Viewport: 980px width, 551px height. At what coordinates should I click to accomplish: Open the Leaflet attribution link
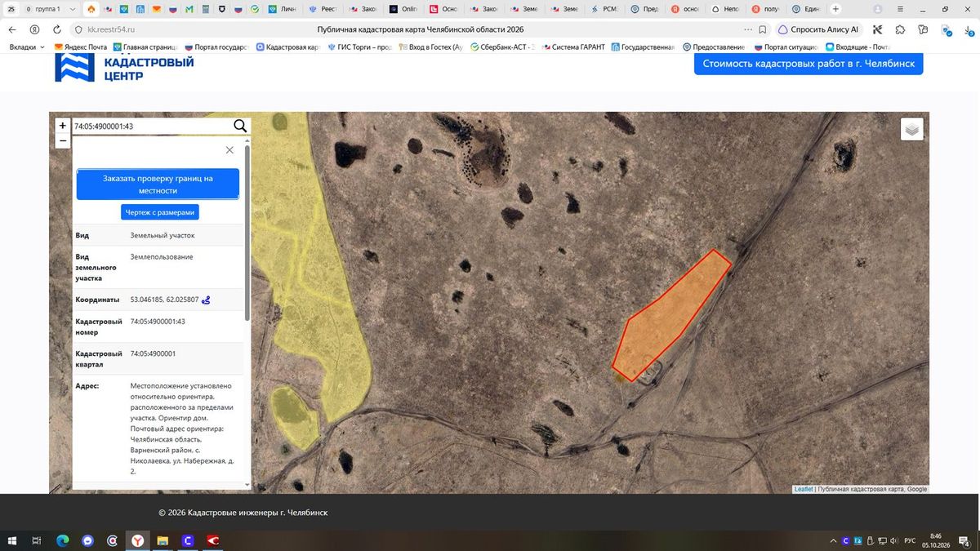(804, 489)
